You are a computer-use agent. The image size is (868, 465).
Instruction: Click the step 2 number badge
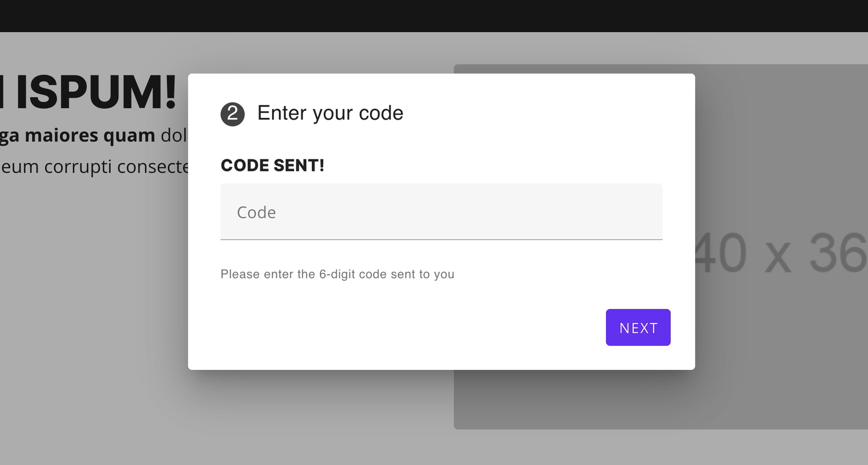pos(233,114)
